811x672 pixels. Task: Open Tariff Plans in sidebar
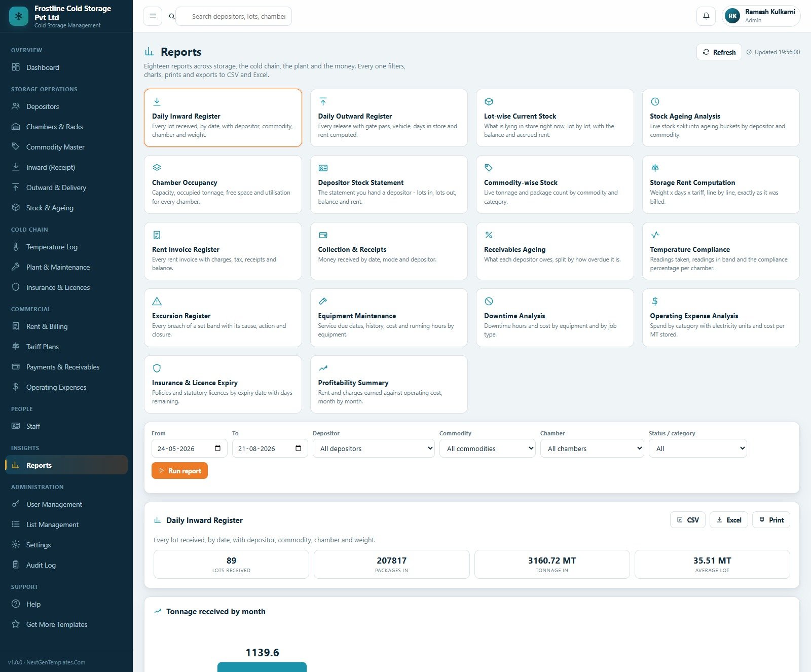coord(66,347)
